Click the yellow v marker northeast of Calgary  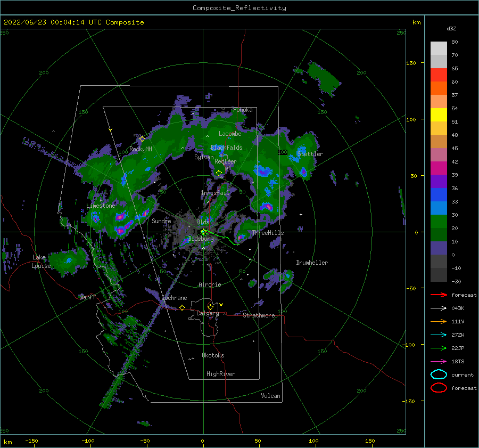pyautogui.click(x=221, y=305)
